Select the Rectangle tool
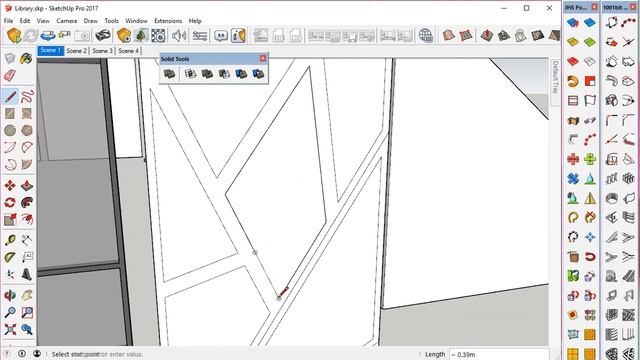Viewport: 640px width, 360px height. pyautogui.click(x=10, y=113)
